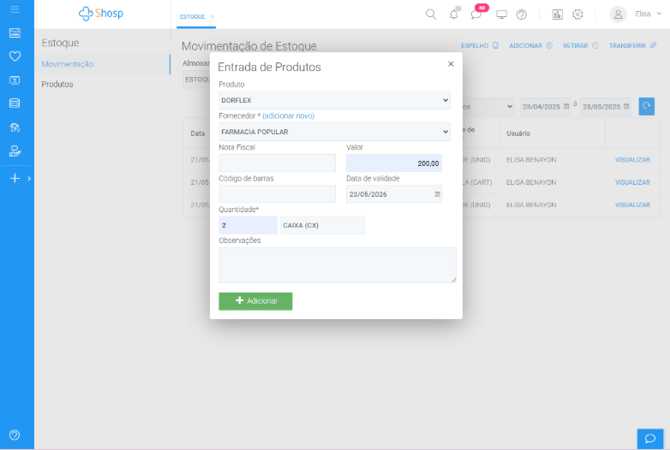This screenshot has width=670, height=450.
Task: Click the refresh button beside date filters
Action: (647, 106)
